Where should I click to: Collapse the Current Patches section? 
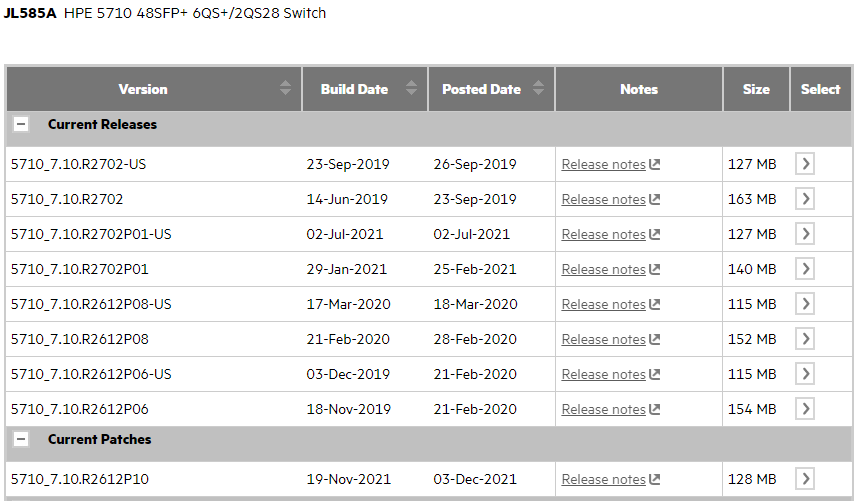click(21, 439)
